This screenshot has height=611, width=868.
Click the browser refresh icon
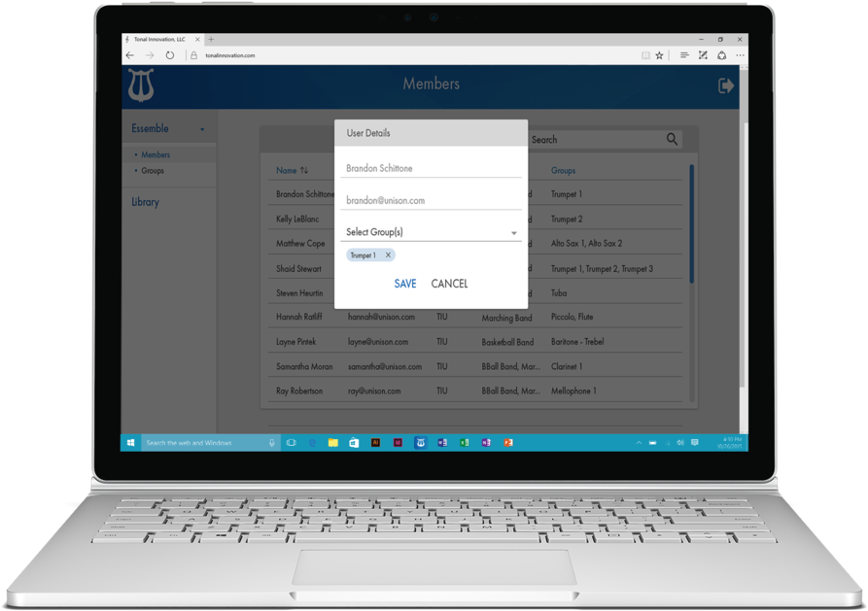(169, 55)
